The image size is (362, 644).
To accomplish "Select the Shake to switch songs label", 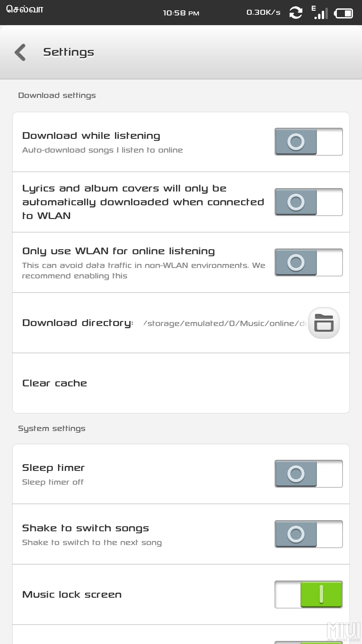I will [x=85, y=528].
